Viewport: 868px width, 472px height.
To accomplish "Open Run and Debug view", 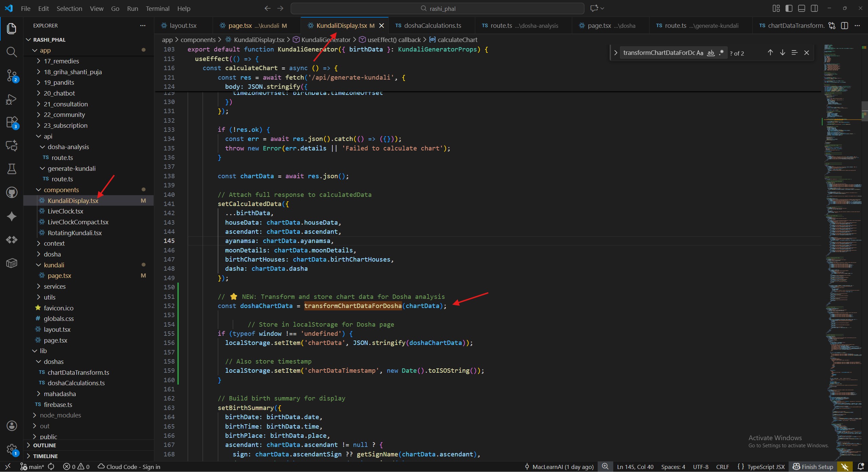I will 12,99.
